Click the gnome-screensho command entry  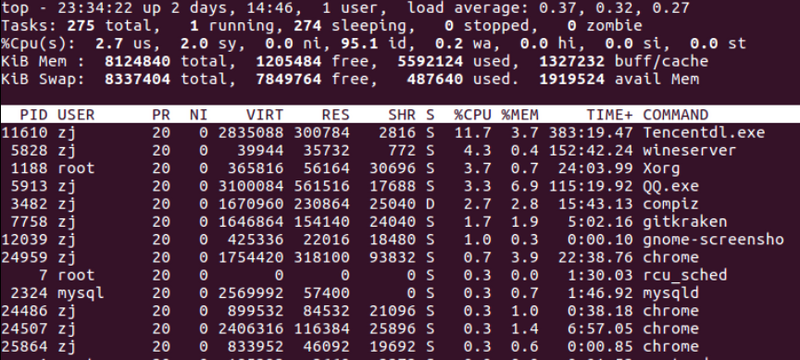click(x=713, y=240)
